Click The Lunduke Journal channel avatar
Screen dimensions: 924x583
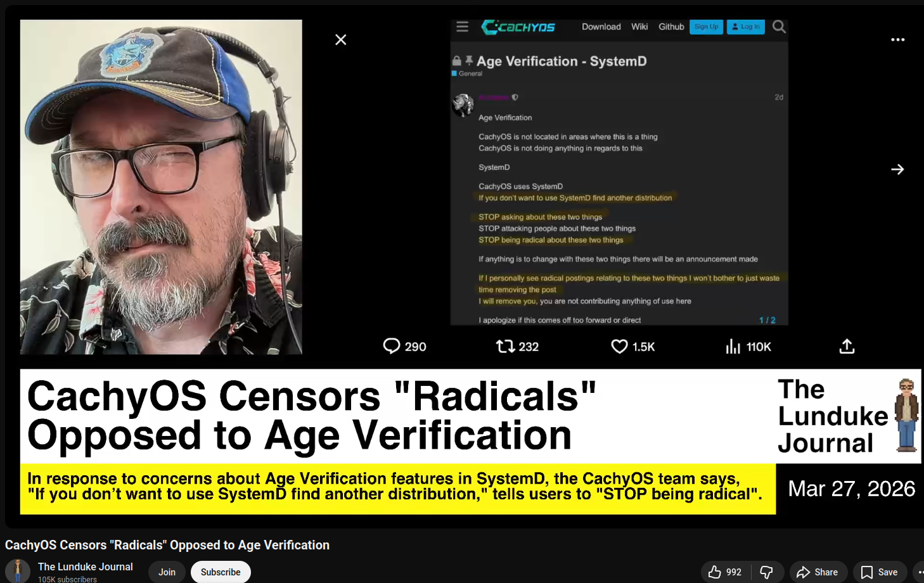point(18,571)
